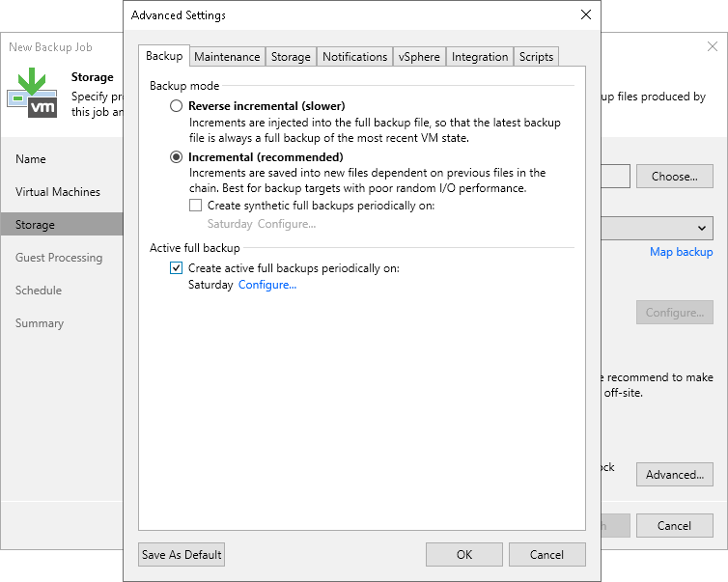Select Virtual Machines wizard step
The width and height of the screenshot is (728, 582).
(58, 192)
